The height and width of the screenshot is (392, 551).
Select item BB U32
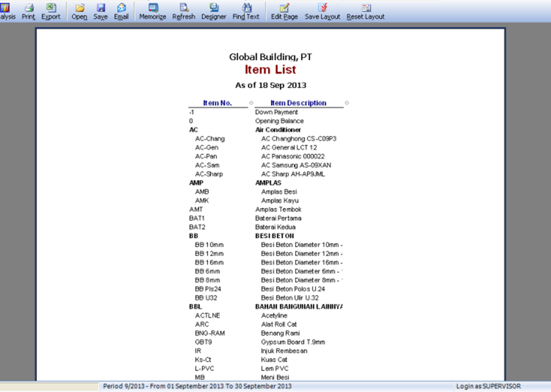click(206, 298)
